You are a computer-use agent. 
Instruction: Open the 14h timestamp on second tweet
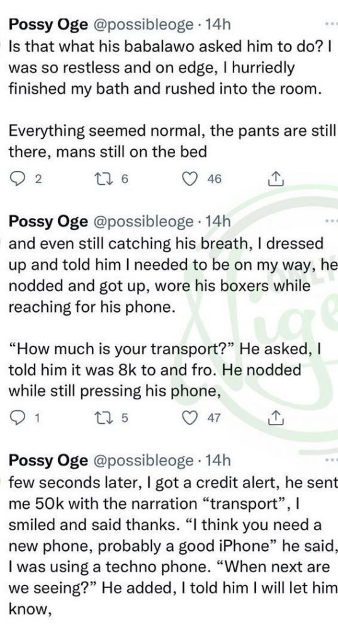218,222
